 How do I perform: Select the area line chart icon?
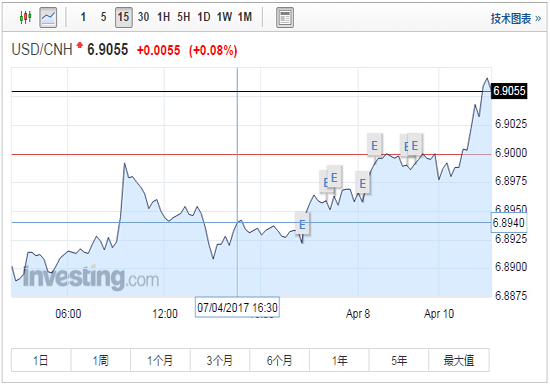[x=48, y=17]
